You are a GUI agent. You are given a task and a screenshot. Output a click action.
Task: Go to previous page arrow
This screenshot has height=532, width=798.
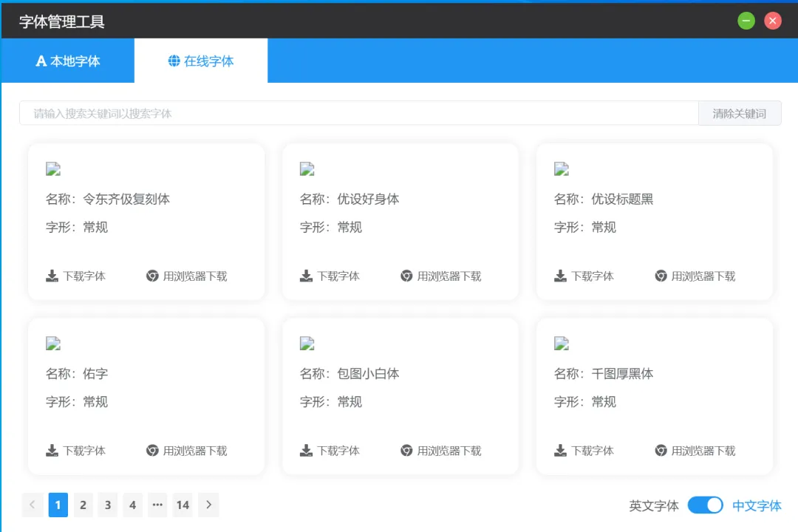click(x=33, y=505)
